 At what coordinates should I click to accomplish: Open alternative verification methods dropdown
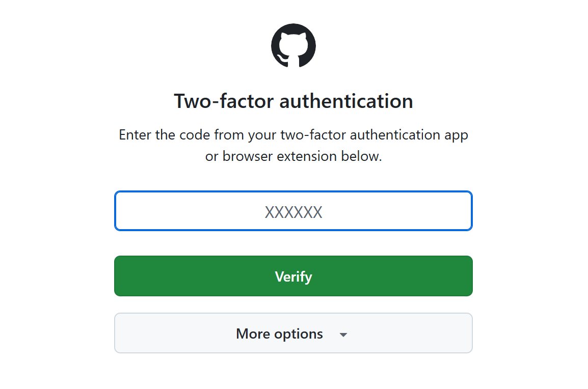tap(293, 334)
